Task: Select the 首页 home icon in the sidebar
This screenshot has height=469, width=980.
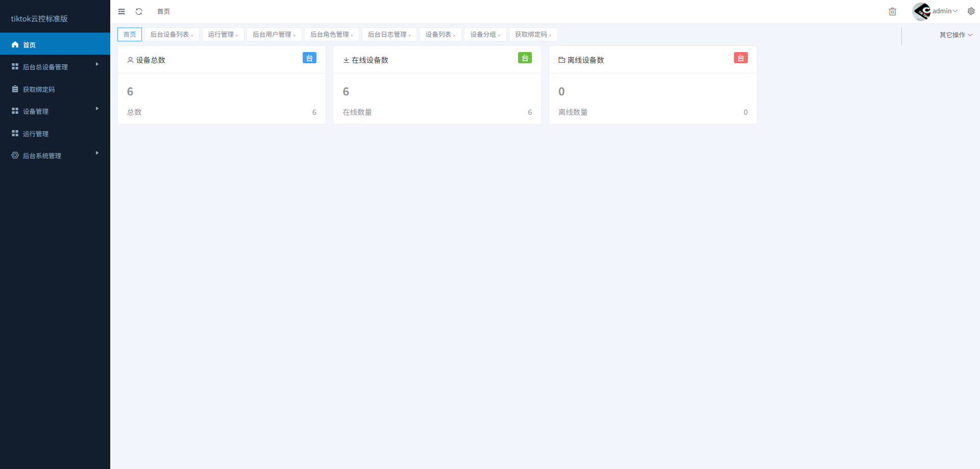Action: (15, 44)
